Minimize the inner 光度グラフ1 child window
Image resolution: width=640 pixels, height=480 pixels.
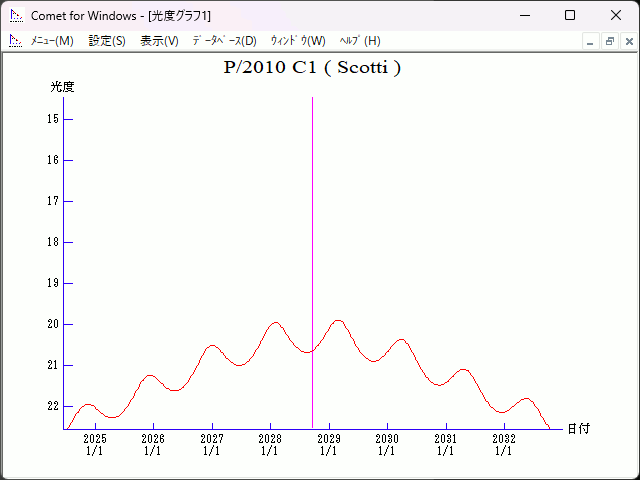pyautogui.click(x=590, y=41)
